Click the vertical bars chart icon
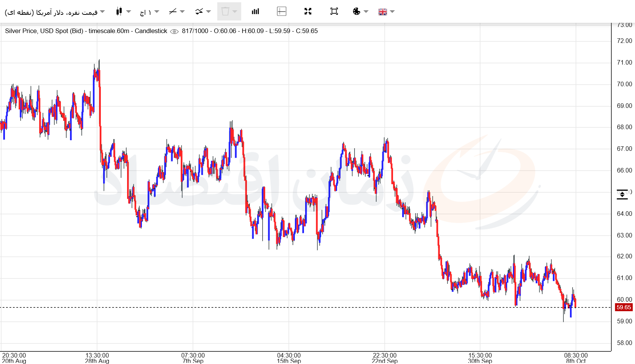The width and height of the screenshot is (635, 364). pos(255,11)
